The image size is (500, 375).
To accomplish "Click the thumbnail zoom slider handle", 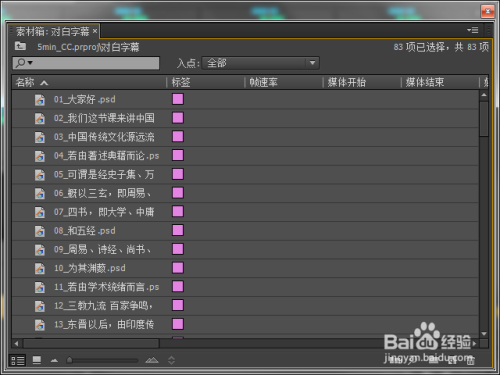I will [x=69, y=360].
